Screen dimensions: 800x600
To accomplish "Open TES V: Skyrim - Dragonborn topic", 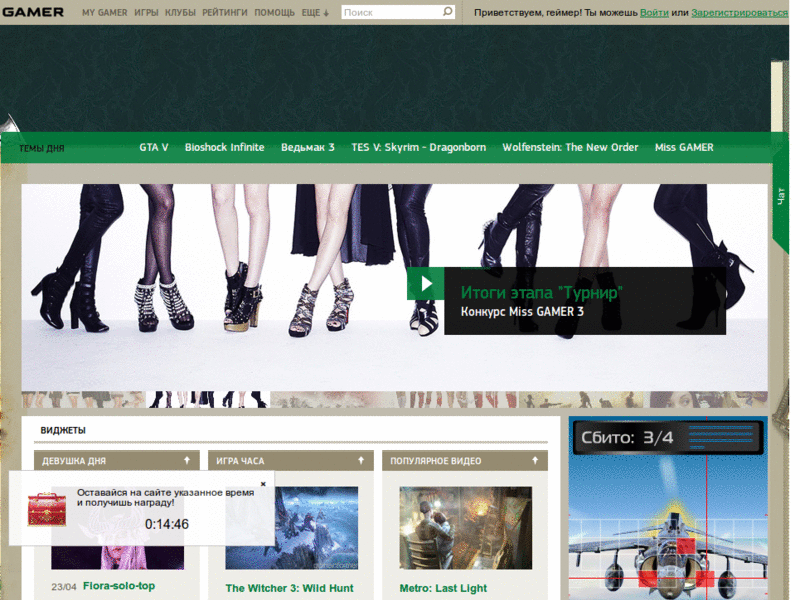I will click(418, 147).
